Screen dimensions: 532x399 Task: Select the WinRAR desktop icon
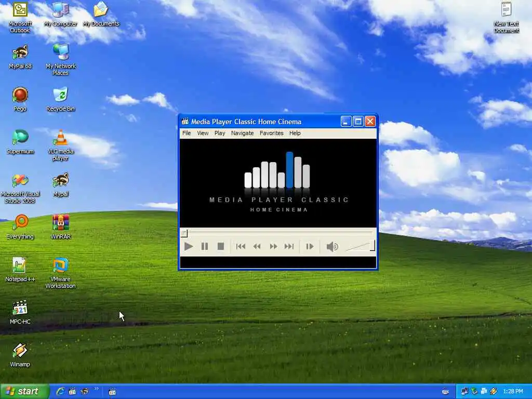click(60, 228)
